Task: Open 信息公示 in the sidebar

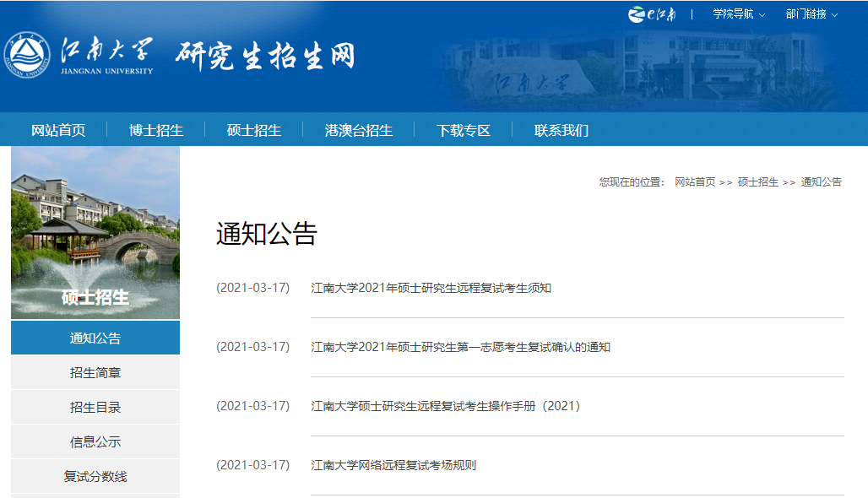Action: coord(95,441)
